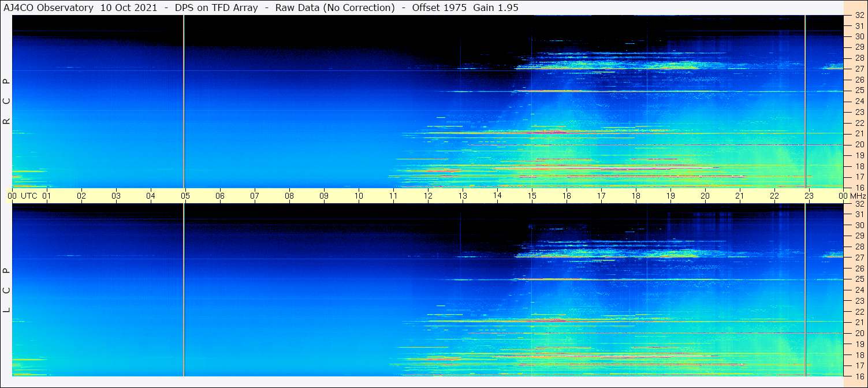The height and width of the screenshot is (388, 868).
Task: Select Raw Data (No Correction) in the header
Action: [x=335, y=8]
